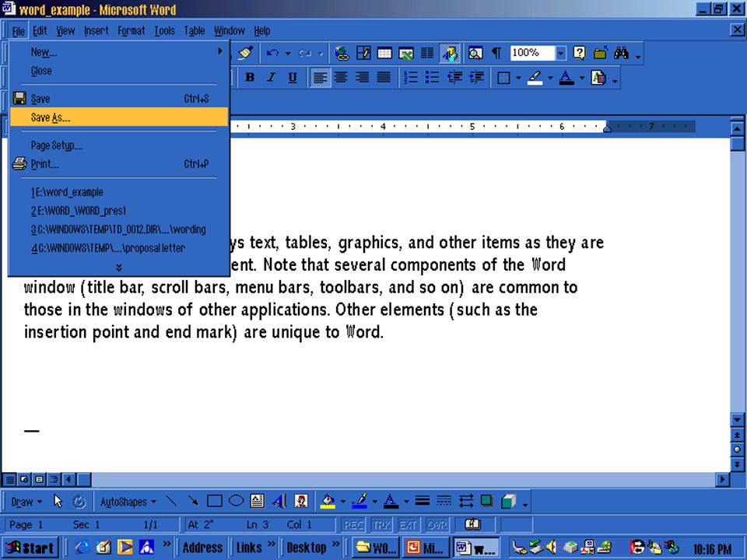The image size is (747, 560).
Task: Expand the New submenu arrow
Action: click(x=219, y=51)
